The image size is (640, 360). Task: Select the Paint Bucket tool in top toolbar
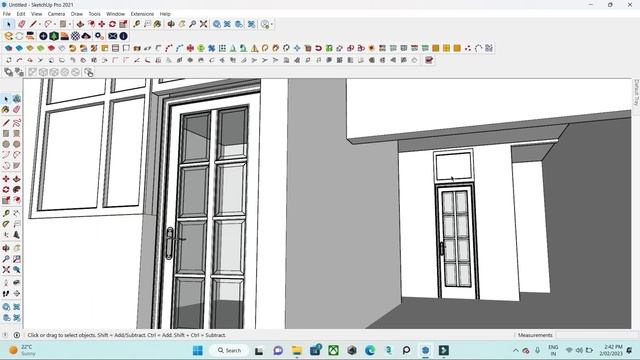(158, 24)
